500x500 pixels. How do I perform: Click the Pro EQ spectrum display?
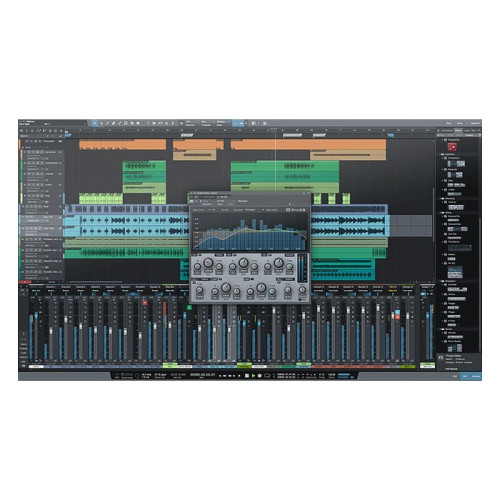pos(250,232)
